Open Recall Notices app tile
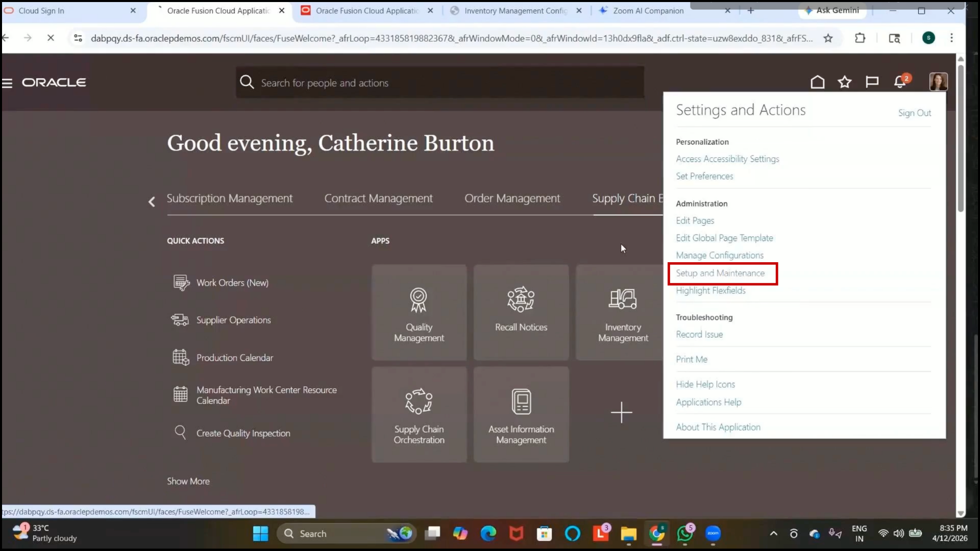Image resolution: width=980 pixels, height=551 pixels. (521, 312)
